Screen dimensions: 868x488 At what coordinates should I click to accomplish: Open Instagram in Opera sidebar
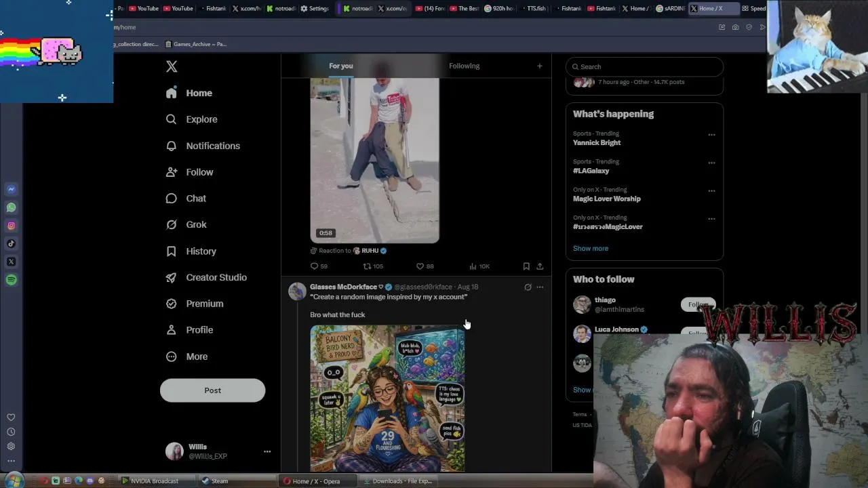[x=11, y=226]
